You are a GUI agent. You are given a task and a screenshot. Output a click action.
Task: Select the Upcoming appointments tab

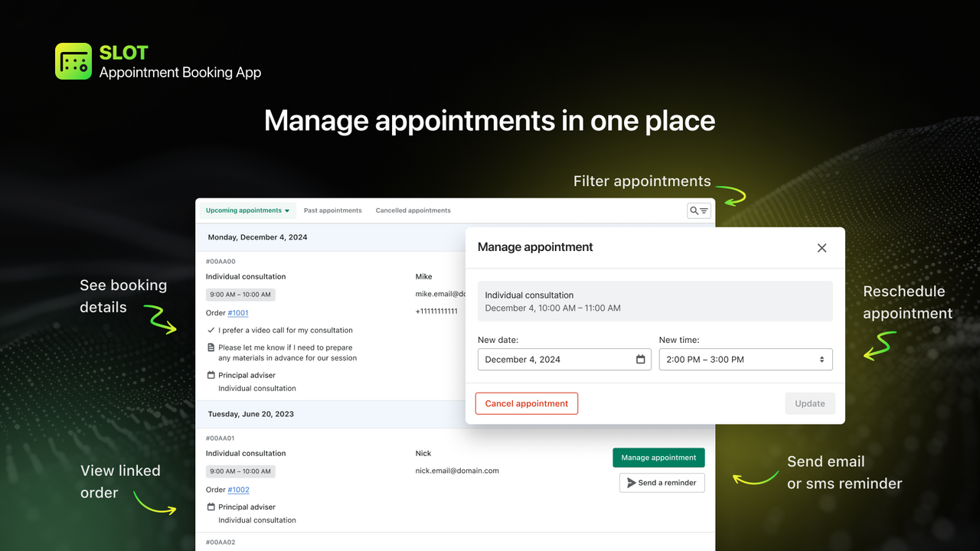tap(247, 210)
